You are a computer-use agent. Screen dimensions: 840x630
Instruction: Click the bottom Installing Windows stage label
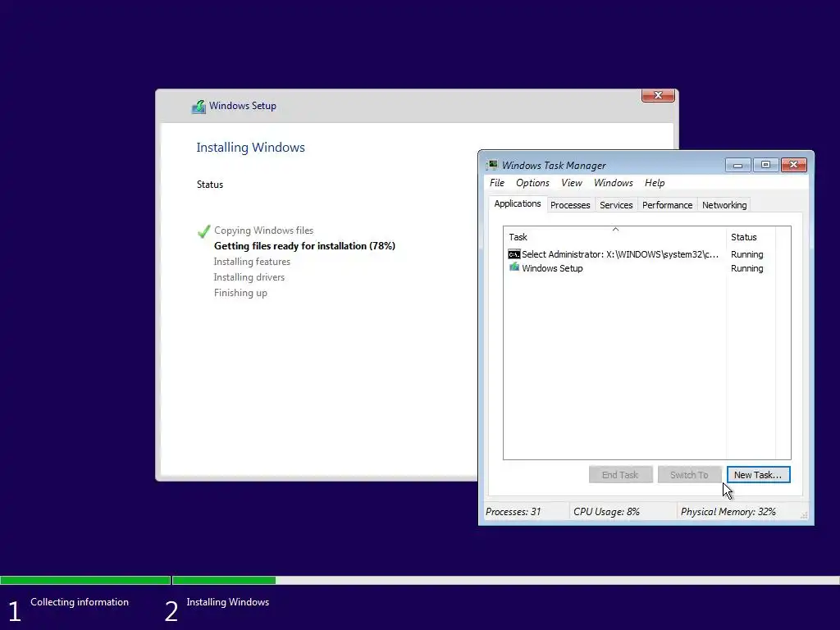(228, 602)
